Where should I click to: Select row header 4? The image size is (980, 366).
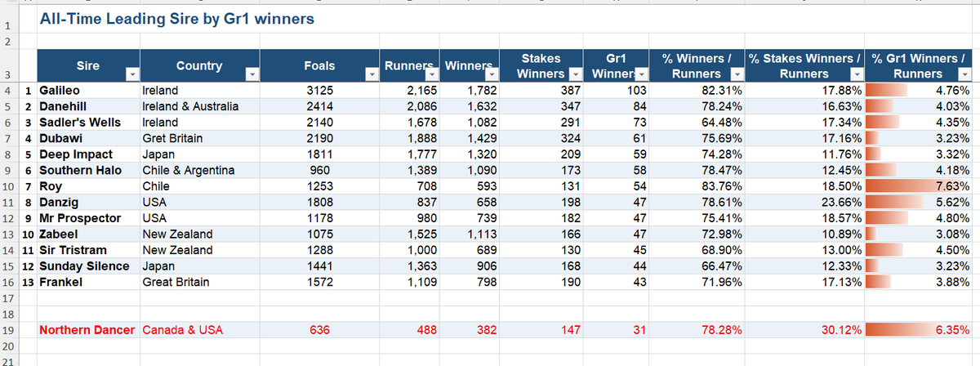coord(7,91)
